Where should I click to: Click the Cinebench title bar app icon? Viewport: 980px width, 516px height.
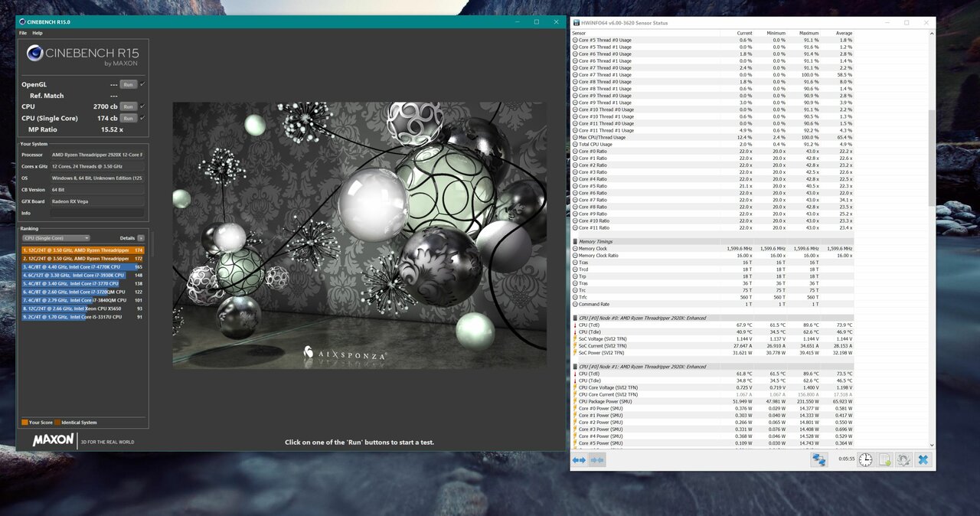click(22, 22)
